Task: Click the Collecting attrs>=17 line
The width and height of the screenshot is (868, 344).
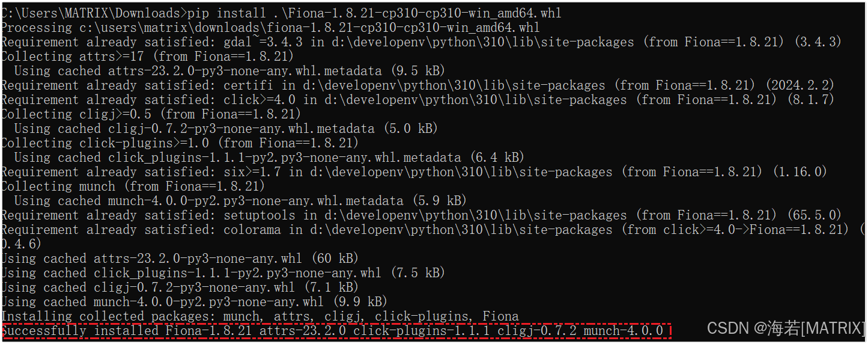Action: pyautogui.click(x=147, y=57)
